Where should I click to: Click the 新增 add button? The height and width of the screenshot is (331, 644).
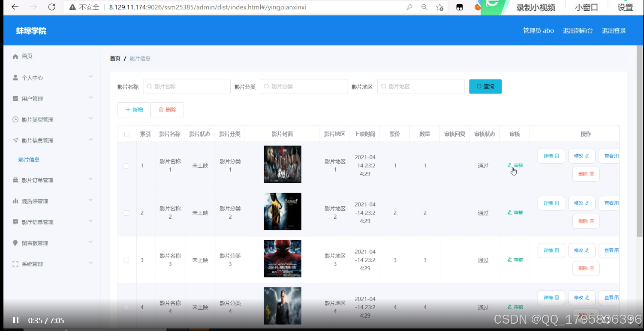tap(134, 110)
